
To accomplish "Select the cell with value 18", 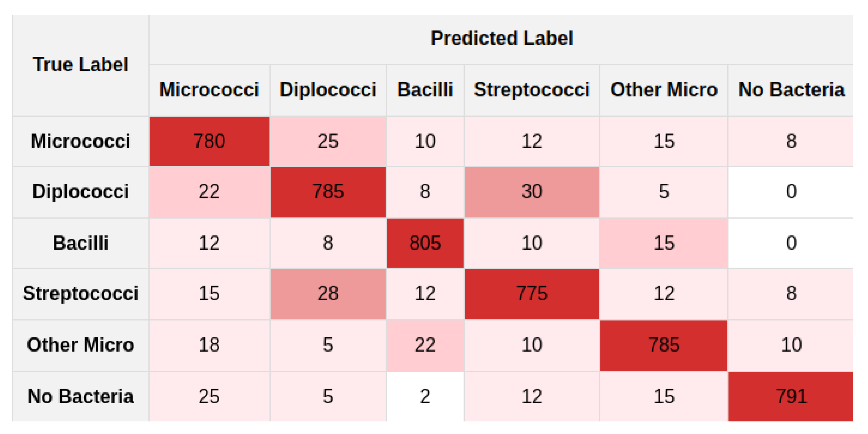I will 209,345.
